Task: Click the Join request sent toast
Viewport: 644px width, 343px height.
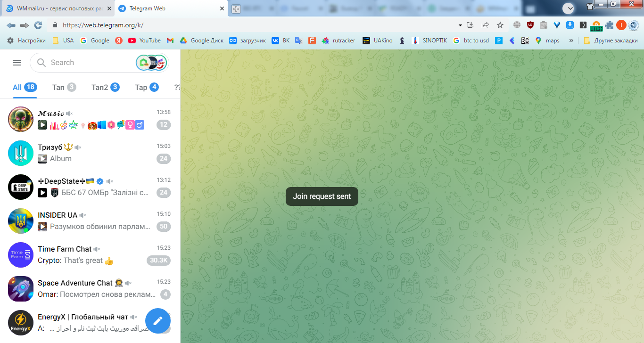Action: [322, 196]
